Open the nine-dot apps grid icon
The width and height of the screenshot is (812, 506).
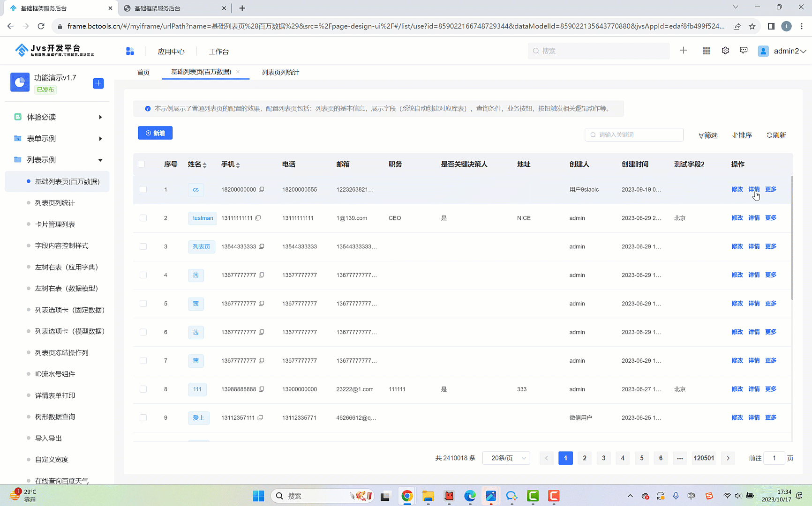[x=706, y=51]
